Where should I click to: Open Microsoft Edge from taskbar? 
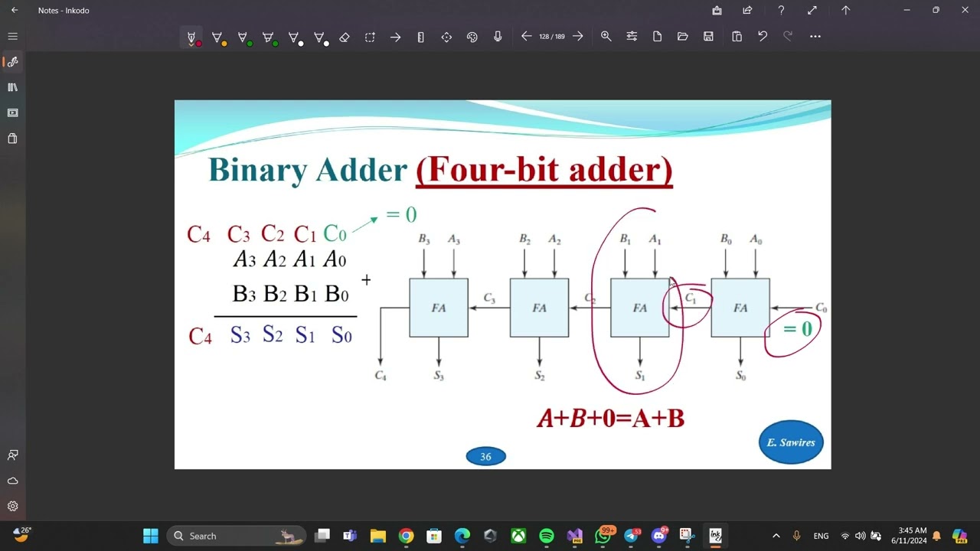(462, 536)
